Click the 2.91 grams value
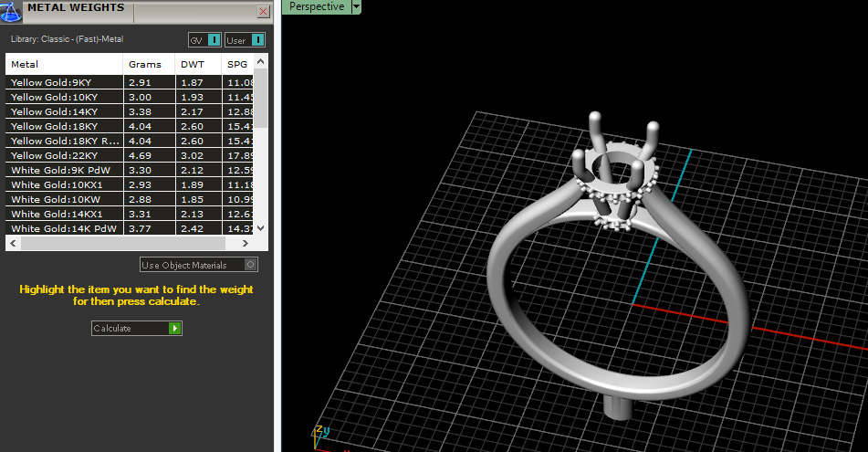 click(x=140, y=82)
